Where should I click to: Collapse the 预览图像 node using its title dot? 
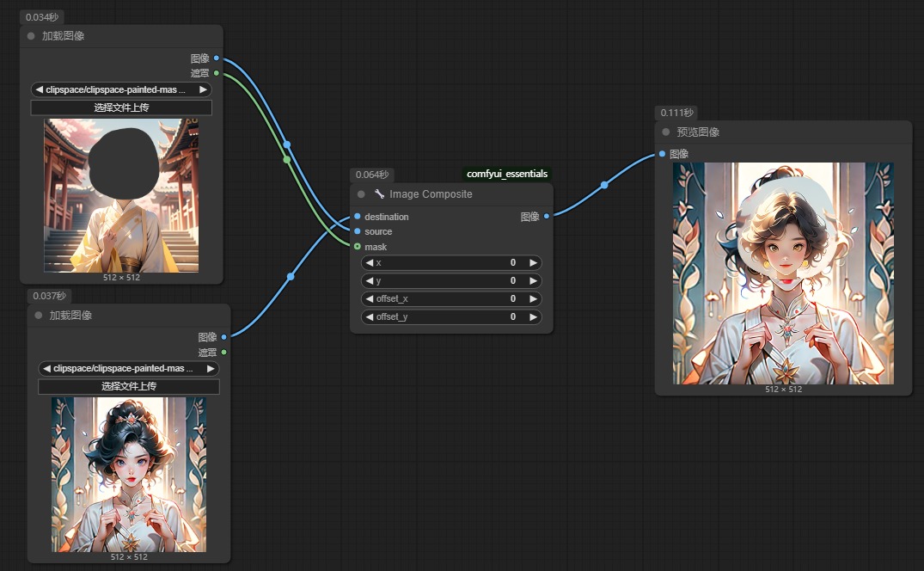666,132
